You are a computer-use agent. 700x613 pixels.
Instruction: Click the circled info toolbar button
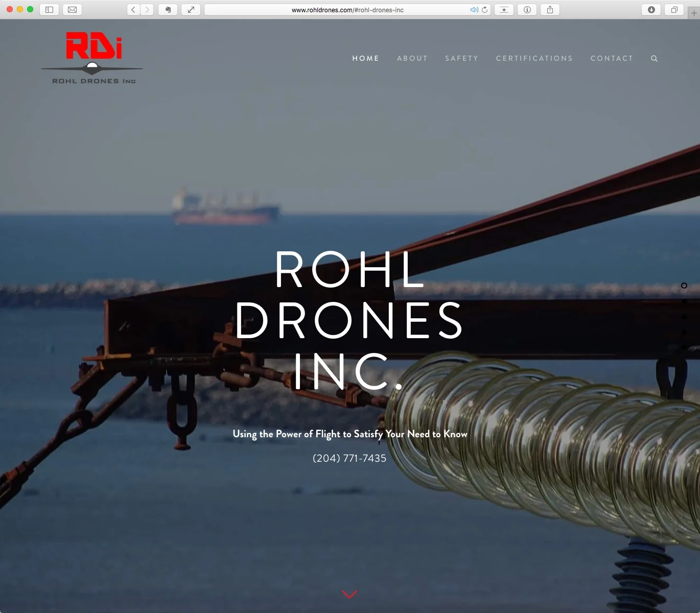click(x=527, y=10)
